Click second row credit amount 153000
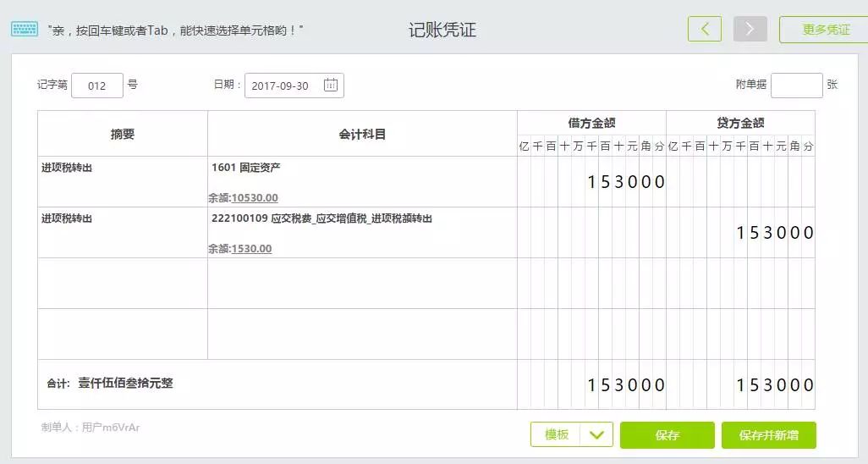This screenshot has width=868, height=464. point(775,233)
